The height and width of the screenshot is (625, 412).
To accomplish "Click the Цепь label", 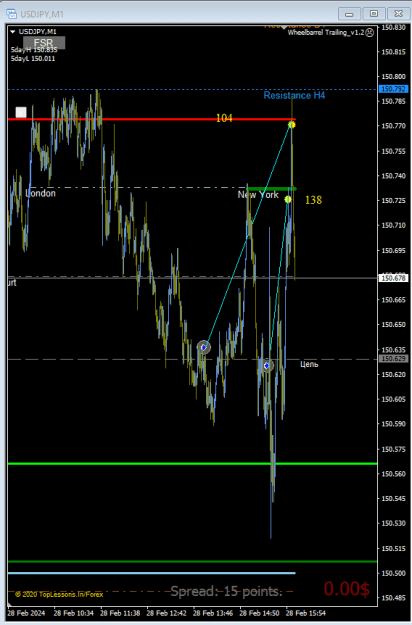I will (x=309, y=364).
